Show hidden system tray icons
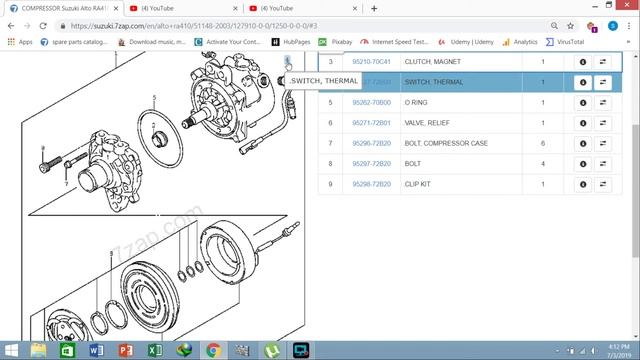This screenshot has height=360, width=640. click(558, 351)
